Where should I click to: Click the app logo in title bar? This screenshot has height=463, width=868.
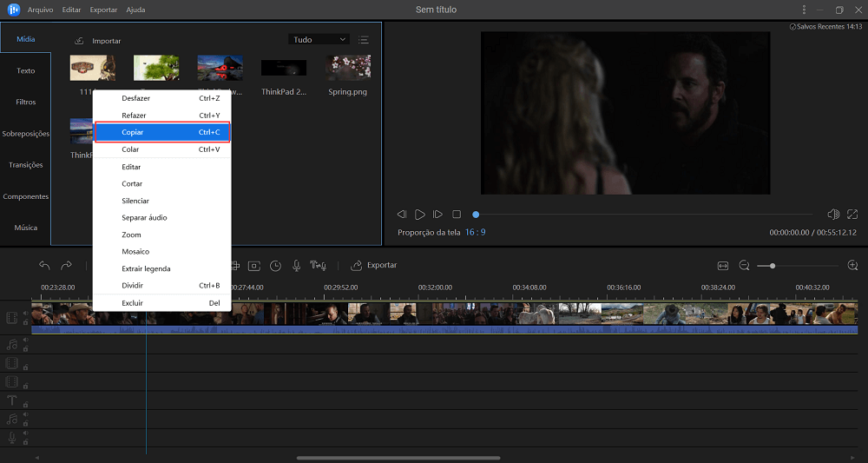coord(13,10)
